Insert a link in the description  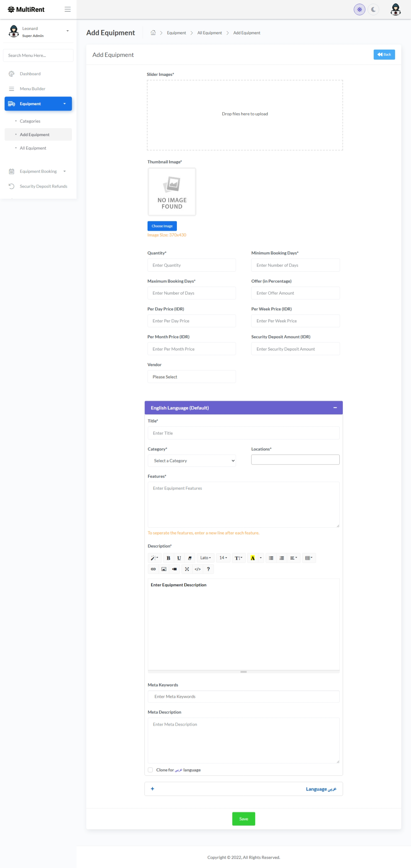[x=153, y=569]
